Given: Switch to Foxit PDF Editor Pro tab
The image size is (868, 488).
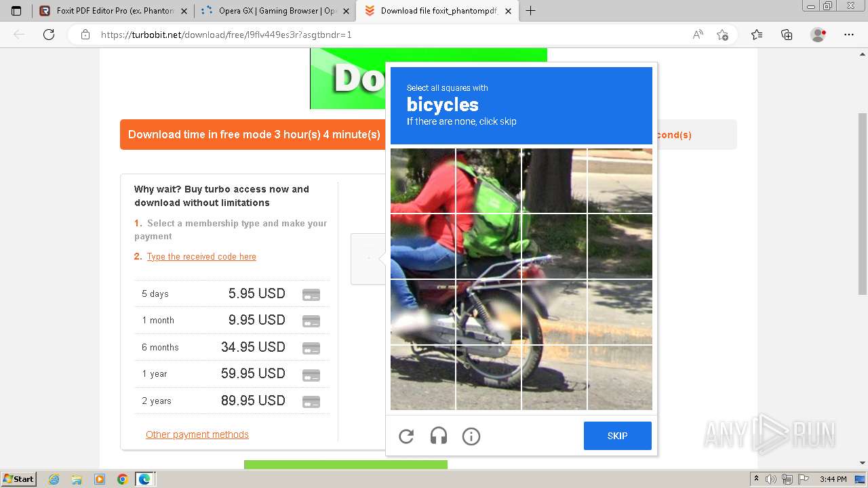Looking at the screenshot, I should tap(112, 11).
